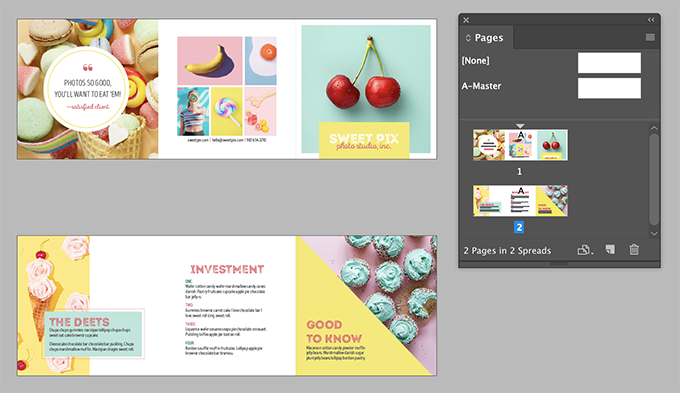Click the Create new page icon
The image size is (680, 393).
coord(610,249)
